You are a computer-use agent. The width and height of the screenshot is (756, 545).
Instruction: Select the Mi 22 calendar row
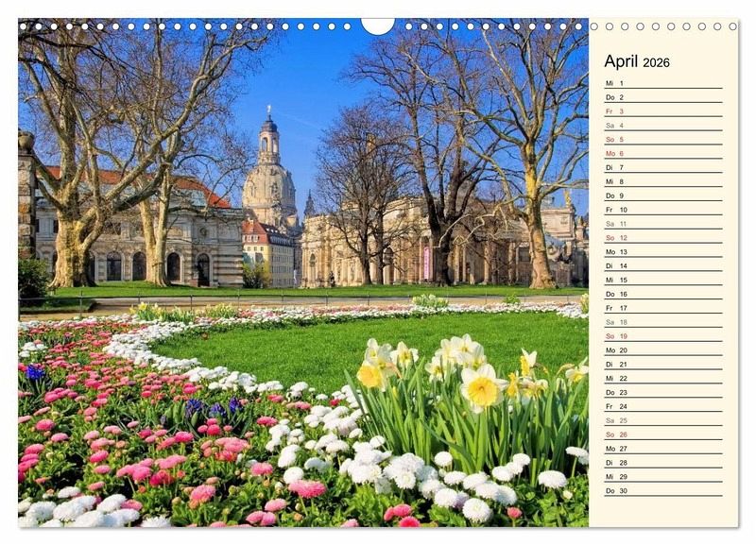coord(663,378)
